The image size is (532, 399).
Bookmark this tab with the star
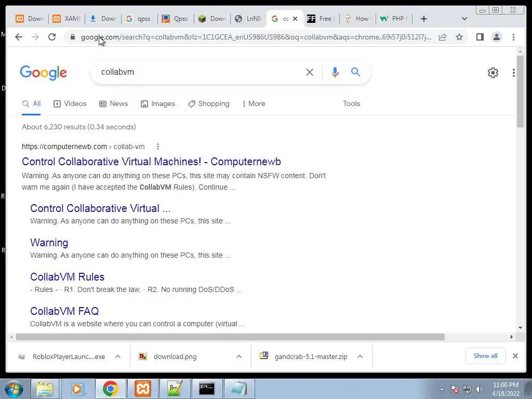click(459, 37)
